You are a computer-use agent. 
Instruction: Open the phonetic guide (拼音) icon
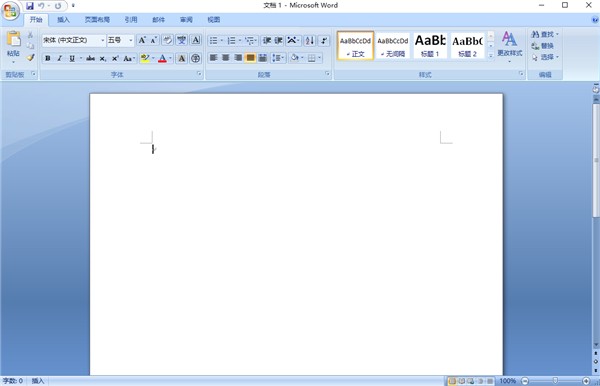pos(181,40)
